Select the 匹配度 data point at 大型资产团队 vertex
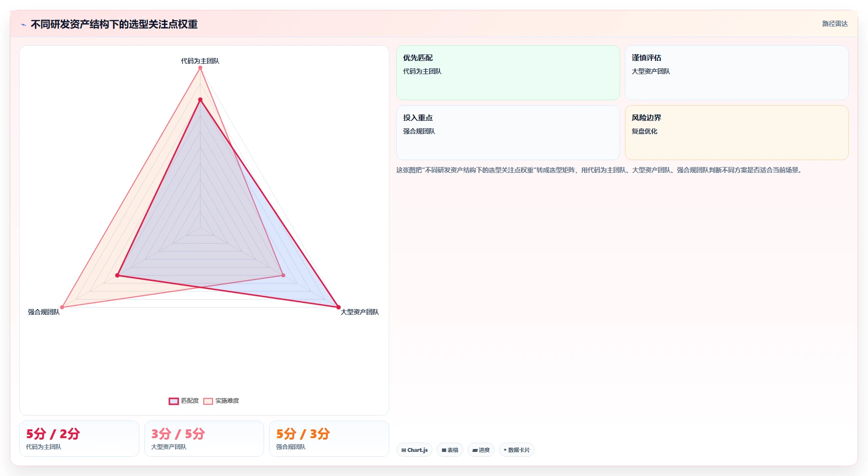This screenshot has height=476, width=868. 338,308
